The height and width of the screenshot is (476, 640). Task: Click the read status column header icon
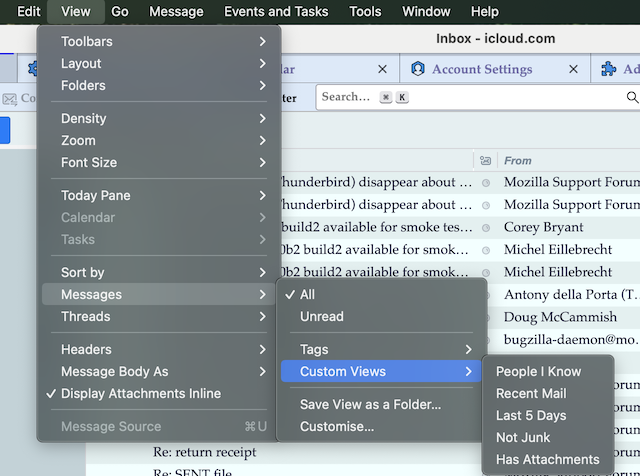[x=485, y=160]
